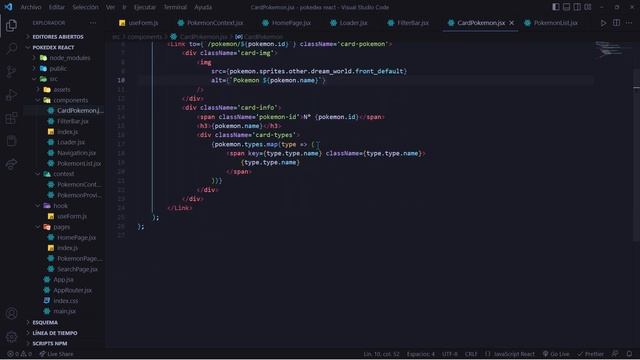Open the Editar menu
Viewport: 640px width, 360px height.
57,7
